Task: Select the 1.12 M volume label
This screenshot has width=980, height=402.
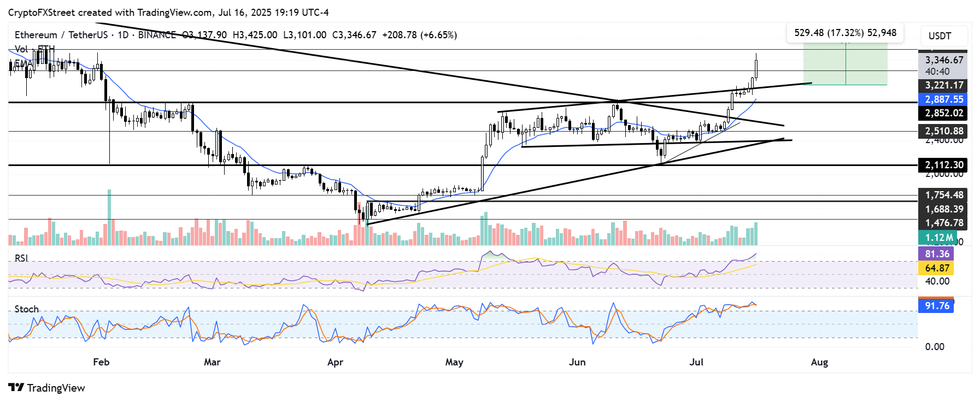Action: tap(938, 238)
